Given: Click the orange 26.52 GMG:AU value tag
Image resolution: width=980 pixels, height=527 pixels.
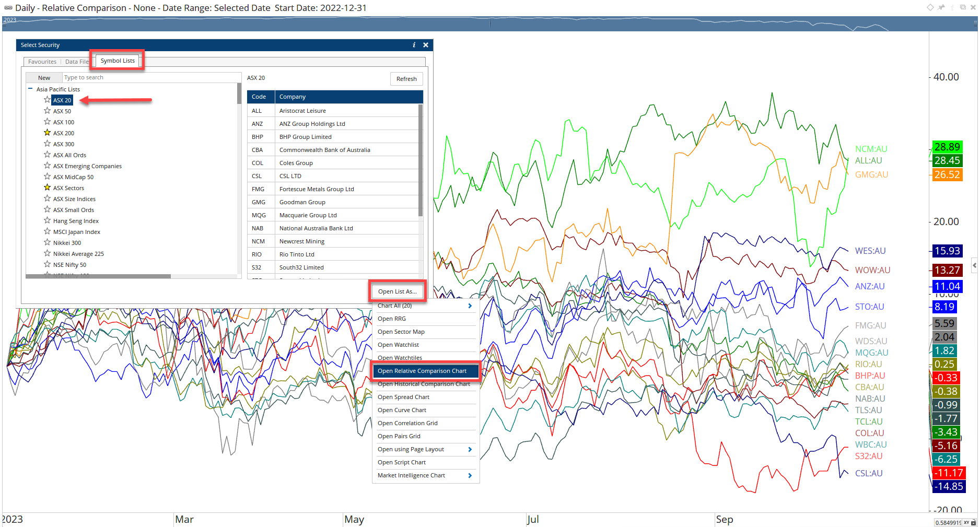Looking at the screenshot, I should (947, 174).
